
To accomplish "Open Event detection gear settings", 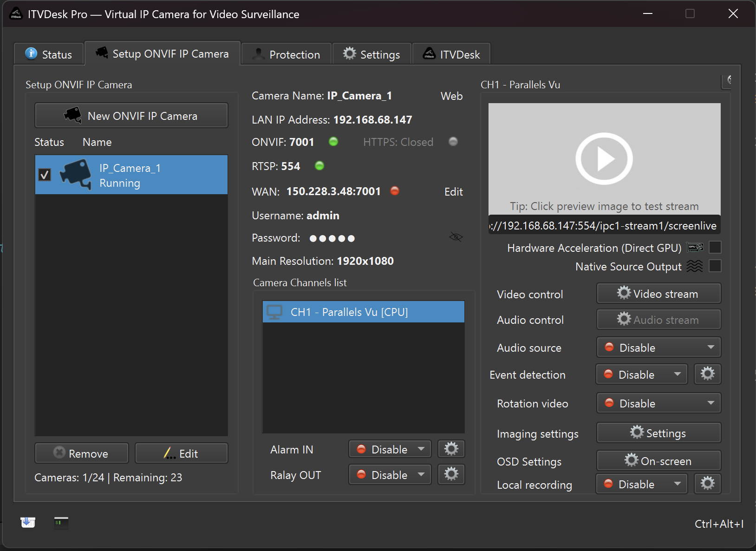I will pyautogui.click(x=708, y=374).
